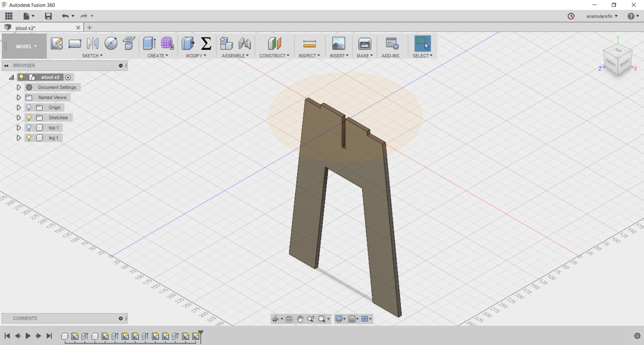This screenshot has width=644, height=345.
Task: Click the New Component icon in Assemble
Action: (226, 44)
